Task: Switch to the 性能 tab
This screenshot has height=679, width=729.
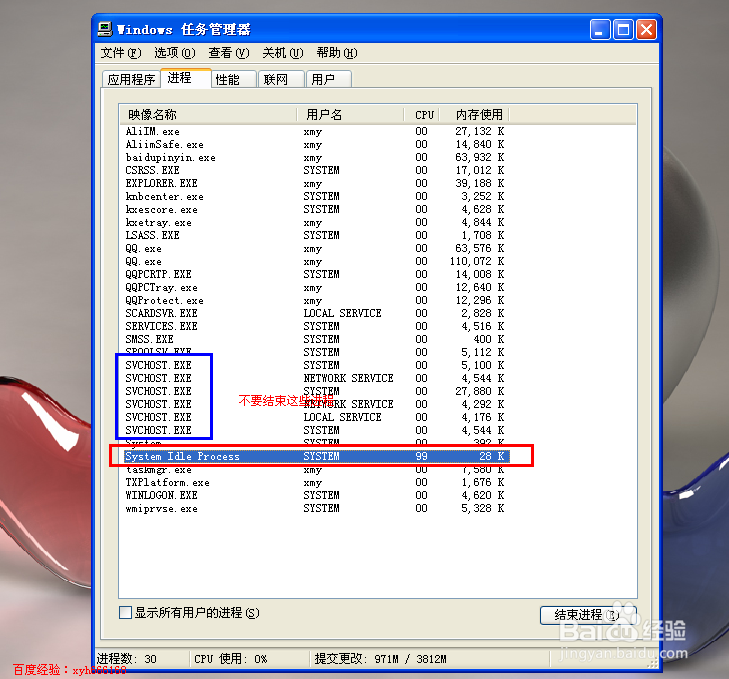Action: pyautogui.click(x=234, y=80)
